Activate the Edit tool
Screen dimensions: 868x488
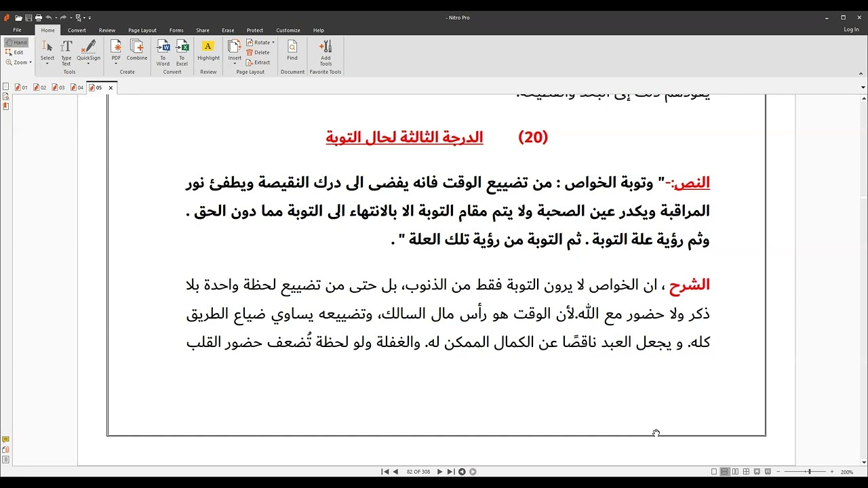[15, 52]
